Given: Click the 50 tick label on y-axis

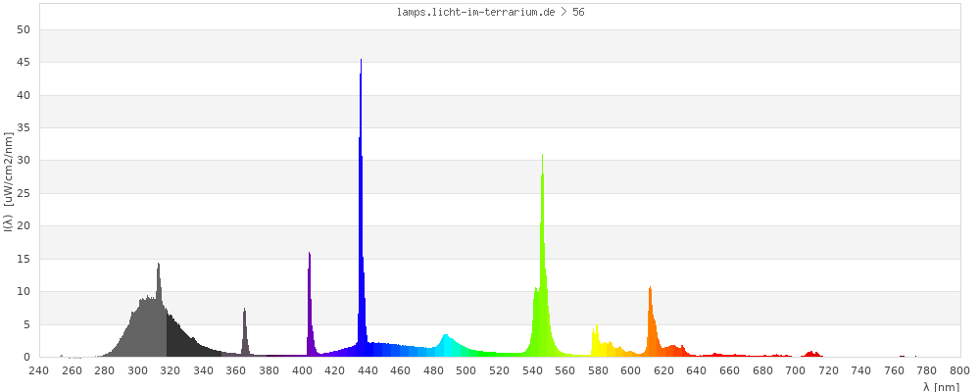Looking at the screenshot, I should [x=24, y=29].
